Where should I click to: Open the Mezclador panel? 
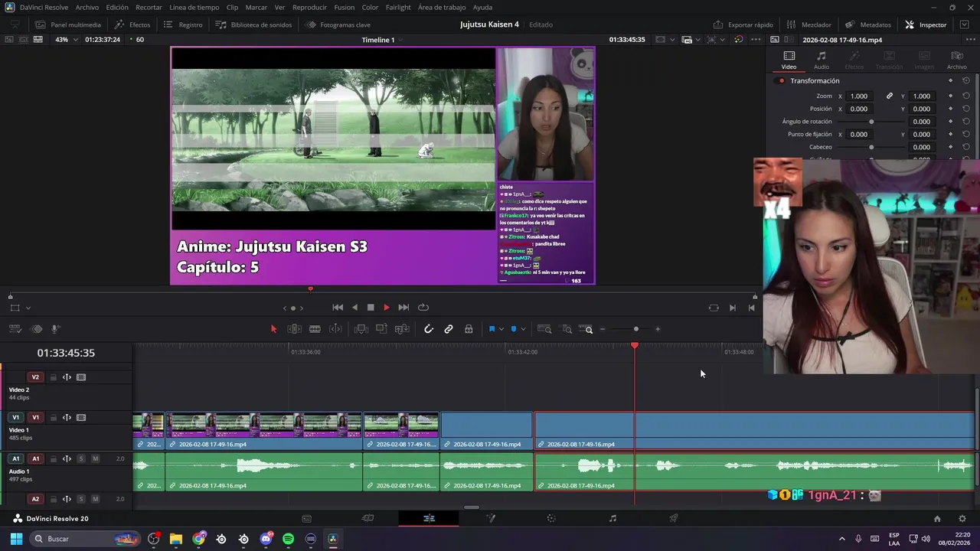pos(809,24)
